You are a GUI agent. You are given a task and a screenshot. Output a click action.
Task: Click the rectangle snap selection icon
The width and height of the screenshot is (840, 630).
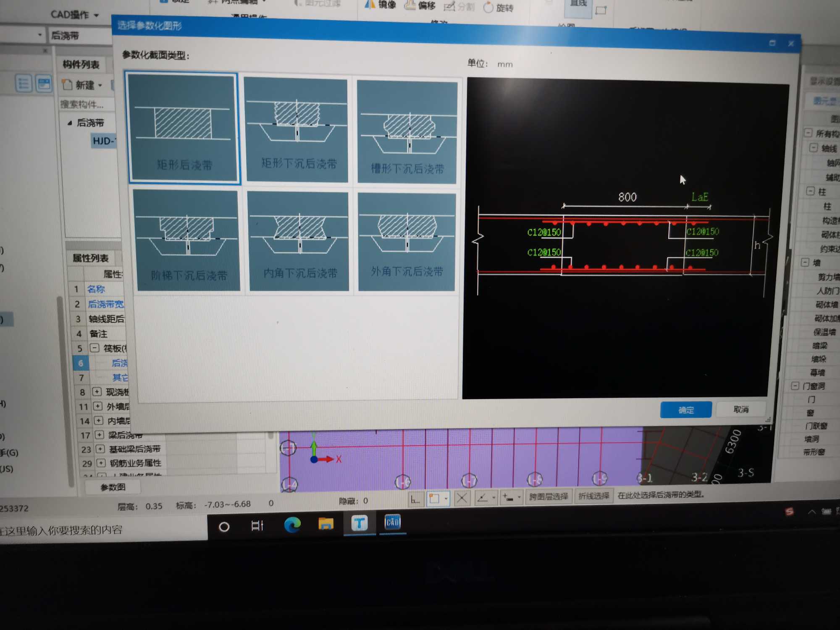click(434, 499)
